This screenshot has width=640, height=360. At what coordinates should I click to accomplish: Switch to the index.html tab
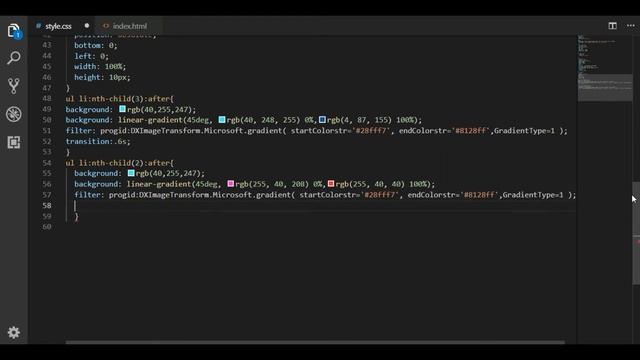point(130,26)
